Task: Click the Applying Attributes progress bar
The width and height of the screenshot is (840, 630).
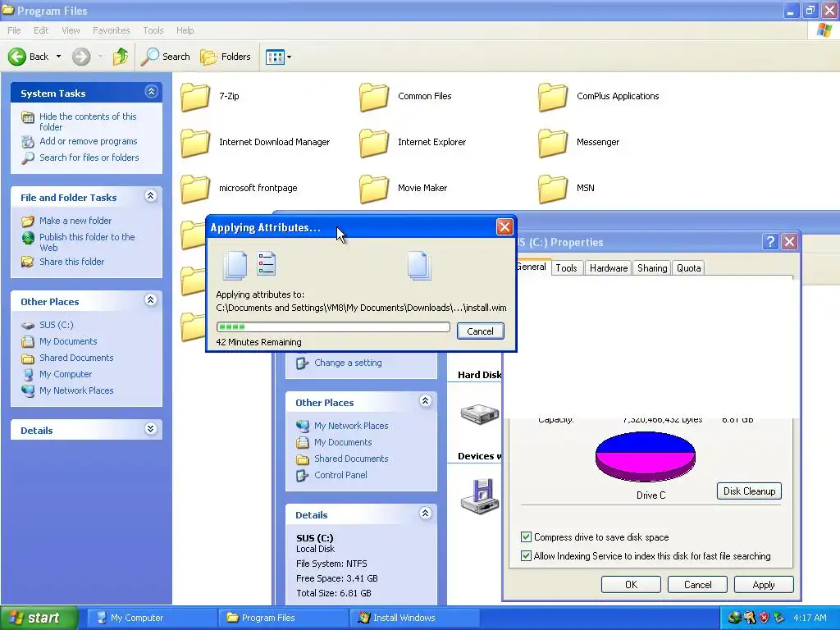Action: click(333, 326)
